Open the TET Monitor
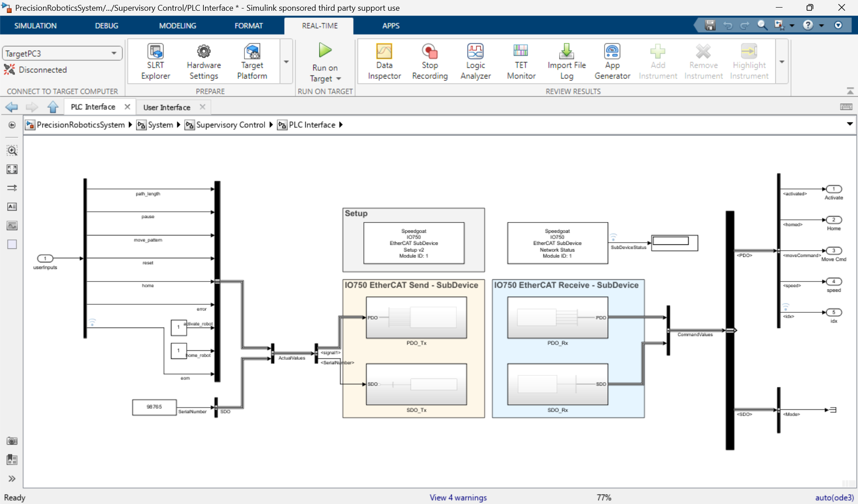This screenshot has width=858, height=504. [521, 62]
